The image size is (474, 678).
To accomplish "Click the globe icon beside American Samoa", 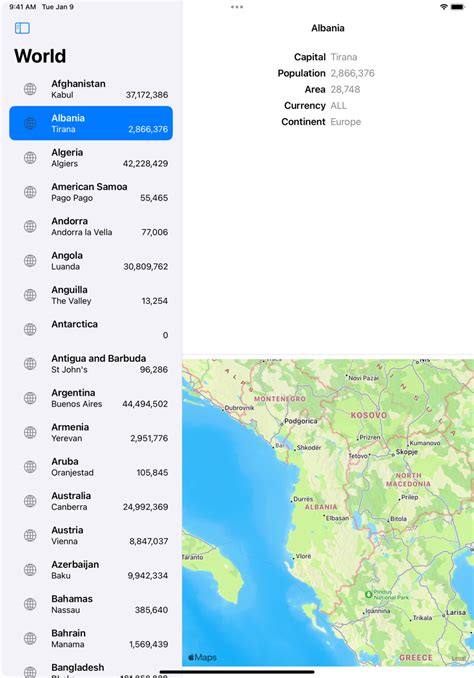I will (x=30, y=192).
